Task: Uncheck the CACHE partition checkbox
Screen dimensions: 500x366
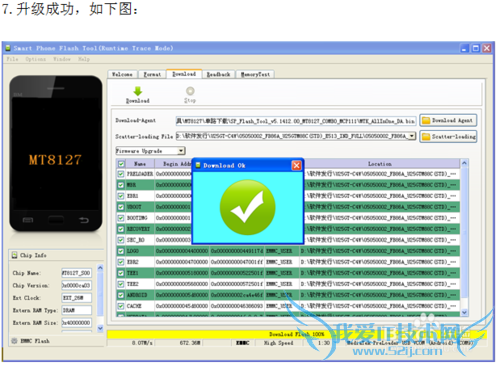Action: pyautogui.click(x=121, y=306)
